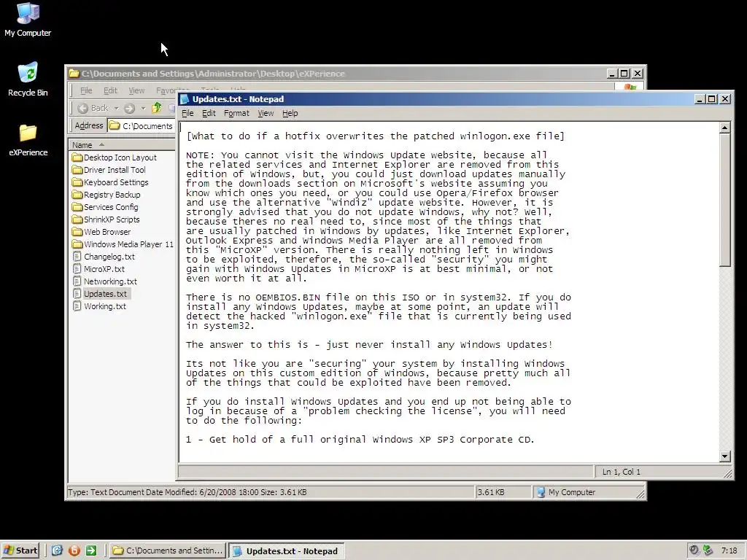Select the ShrinkXP Scripts folder icon
Image resolution: width=747 pixels, height=560 pixels.
[77, 219]
